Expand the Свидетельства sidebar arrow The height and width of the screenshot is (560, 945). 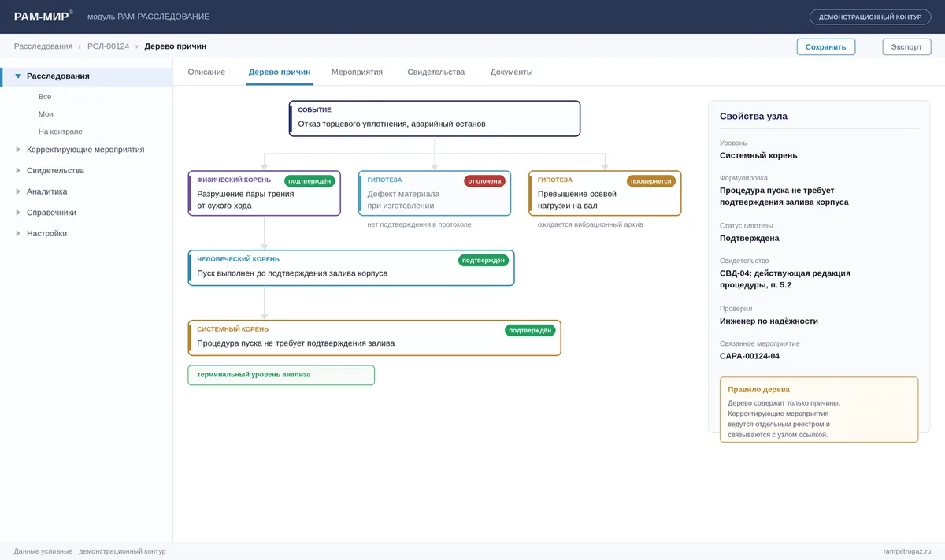18,170
